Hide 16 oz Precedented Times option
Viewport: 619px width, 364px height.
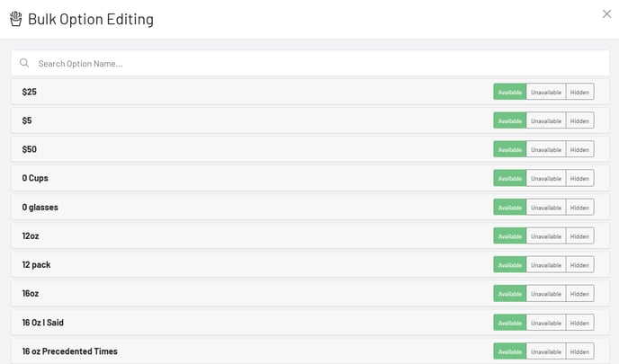tap(579, 351)
